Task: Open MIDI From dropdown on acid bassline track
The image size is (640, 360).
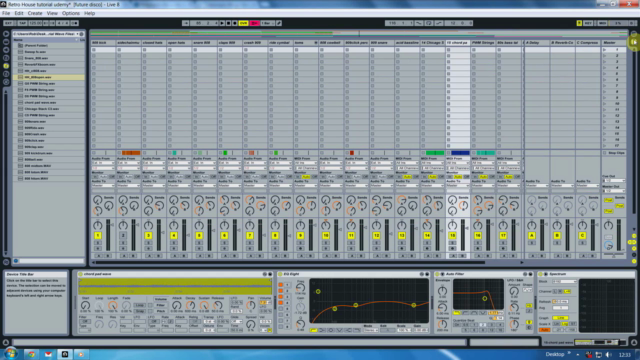Action: [x=407, y=163]
